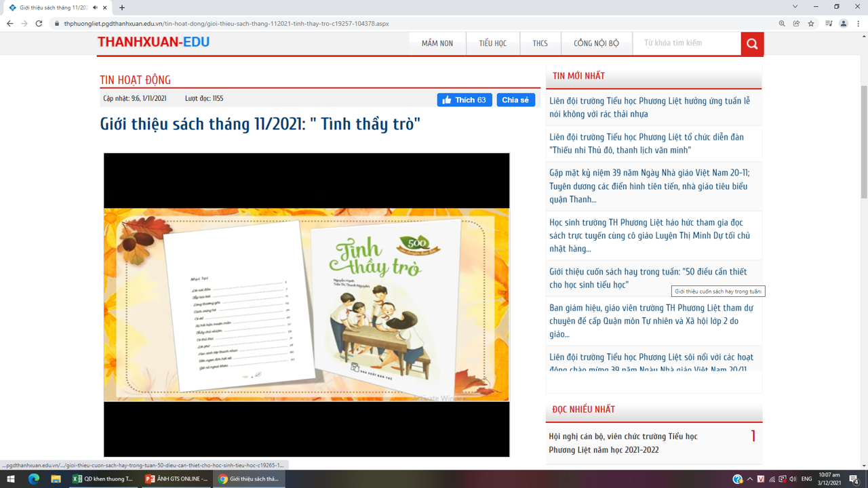This screenshot has height=488, width=868.
Task: Launch Microsoft Edge from taskbar
Action: pyautogui.click(x=33, y=479)
